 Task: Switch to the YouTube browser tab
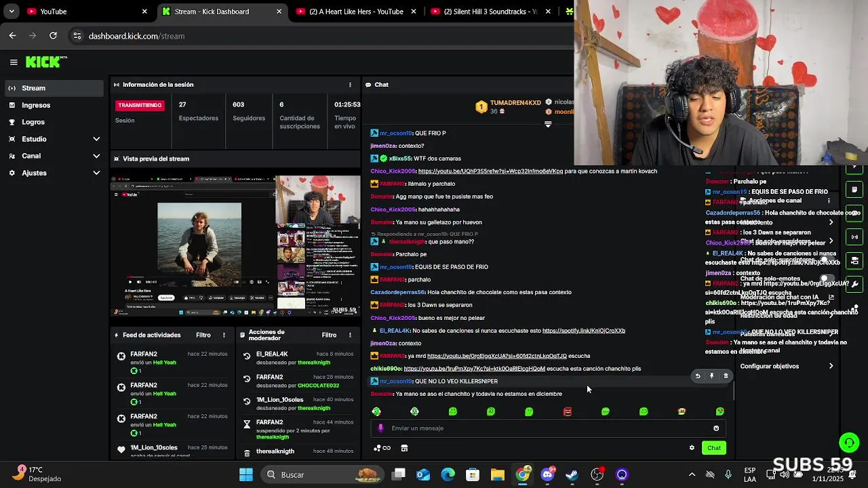click(87, 12)
